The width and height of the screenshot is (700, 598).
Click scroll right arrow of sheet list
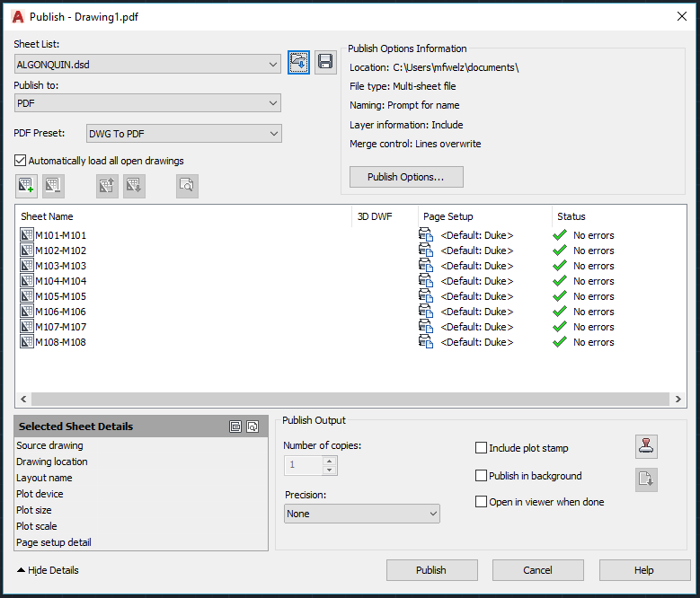click(x=678, y=399)
